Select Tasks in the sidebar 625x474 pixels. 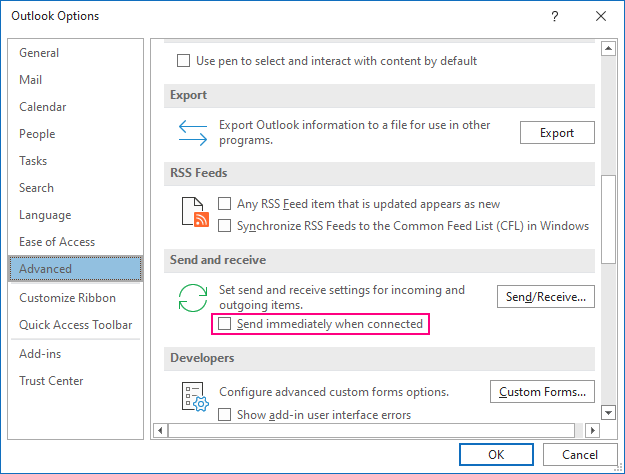pos(75,161)
